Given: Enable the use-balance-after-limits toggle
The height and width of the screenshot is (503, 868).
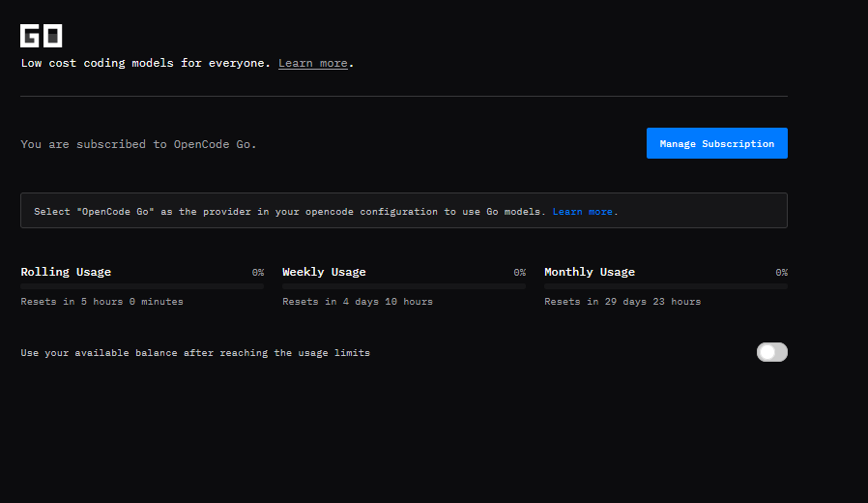Looking at the screenshot, I should point(771,352).
